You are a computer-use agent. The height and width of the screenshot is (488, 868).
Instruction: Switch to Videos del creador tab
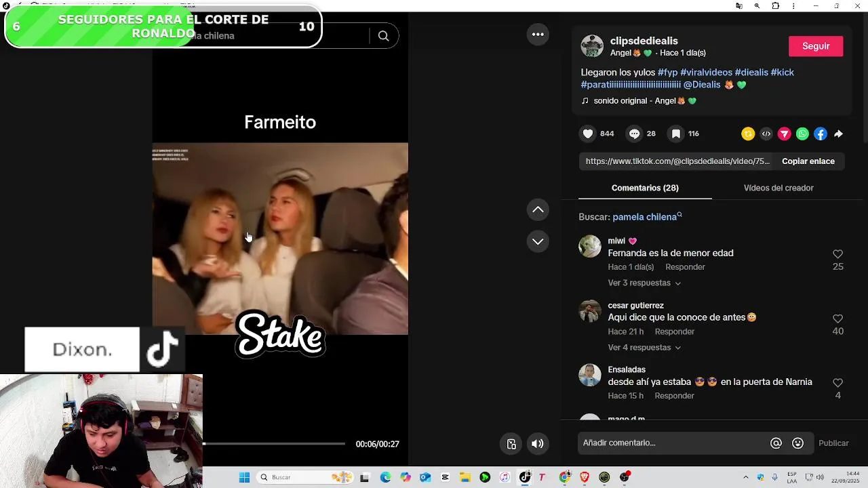tap(778, 188)
